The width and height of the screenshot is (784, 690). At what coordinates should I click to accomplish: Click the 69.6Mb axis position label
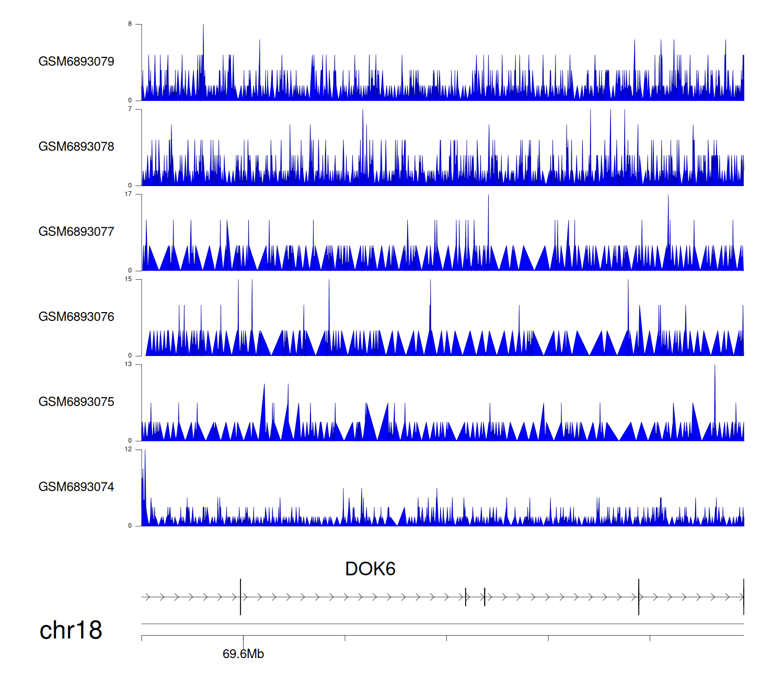pyautogui.click(x=243, y=654)
